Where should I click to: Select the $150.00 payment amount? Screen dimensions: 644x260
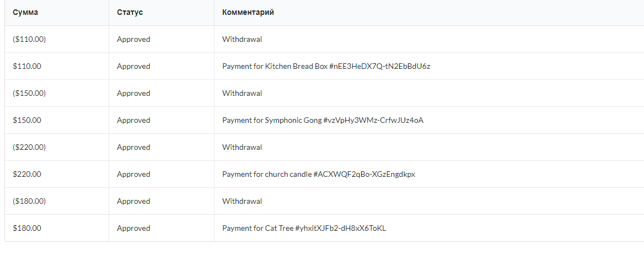(27, 121)
